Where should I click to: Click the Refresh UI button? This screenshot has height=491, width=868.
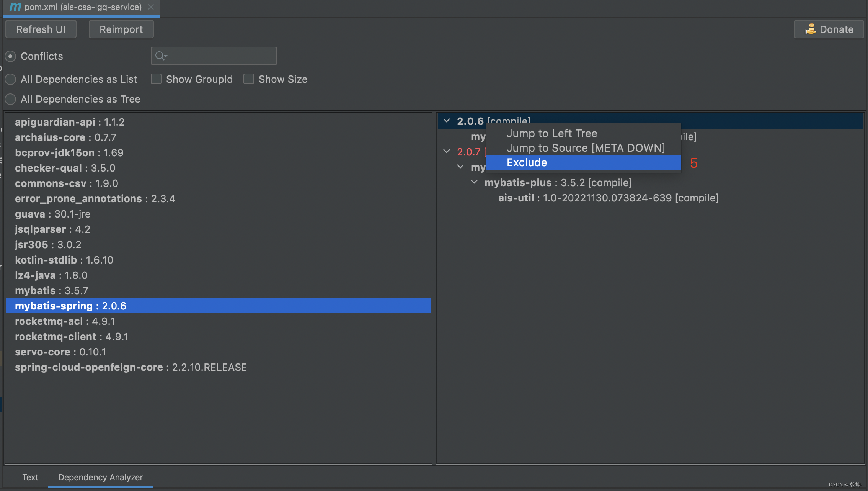pyautogui.click(x=41, y=29)
